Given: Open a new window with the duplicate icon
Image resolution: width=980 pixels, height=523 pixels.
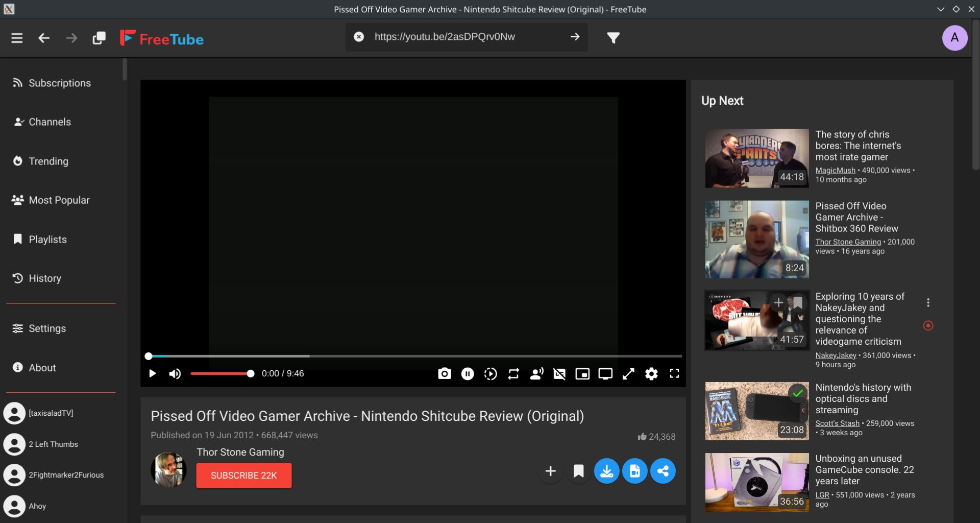Looking at the screenshot, I should click(99, 38).
